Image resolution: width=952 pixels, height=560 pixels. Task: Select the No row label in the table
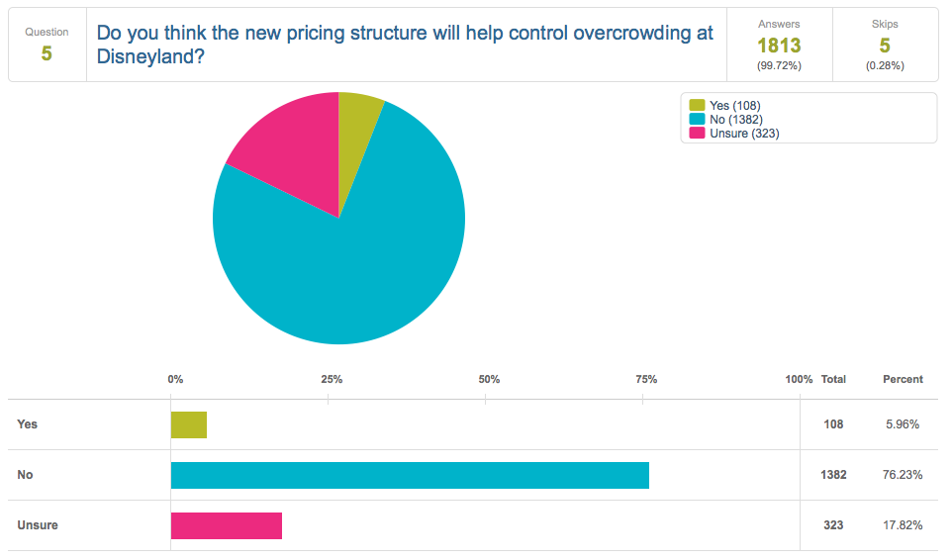pyautogui.click(x=25, y=475)
